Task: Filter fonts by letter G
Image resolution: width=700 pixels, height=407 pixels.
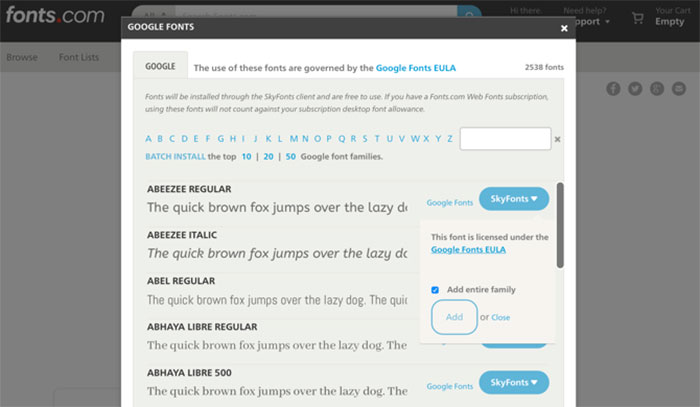Action: 221,139
